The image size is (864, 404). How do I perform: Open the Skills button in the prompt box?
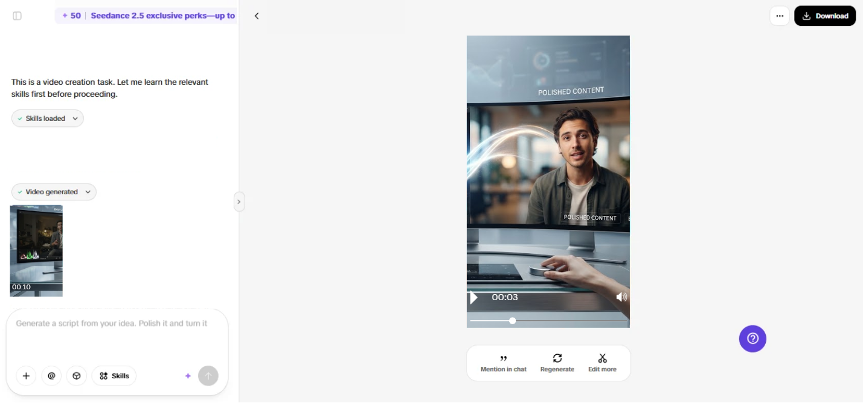pos(114,376)
